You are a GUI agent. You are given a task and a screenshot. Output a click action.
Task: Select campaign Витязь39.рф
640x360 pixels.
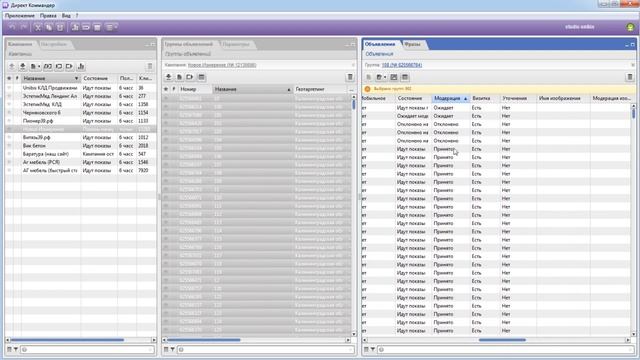[80, 138]
